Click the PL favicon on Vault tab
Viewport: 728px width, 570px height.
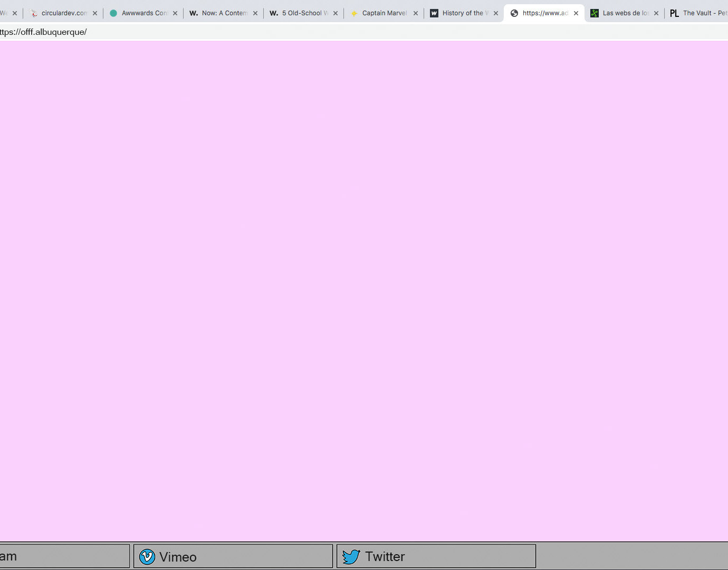(x=674, y=13)
